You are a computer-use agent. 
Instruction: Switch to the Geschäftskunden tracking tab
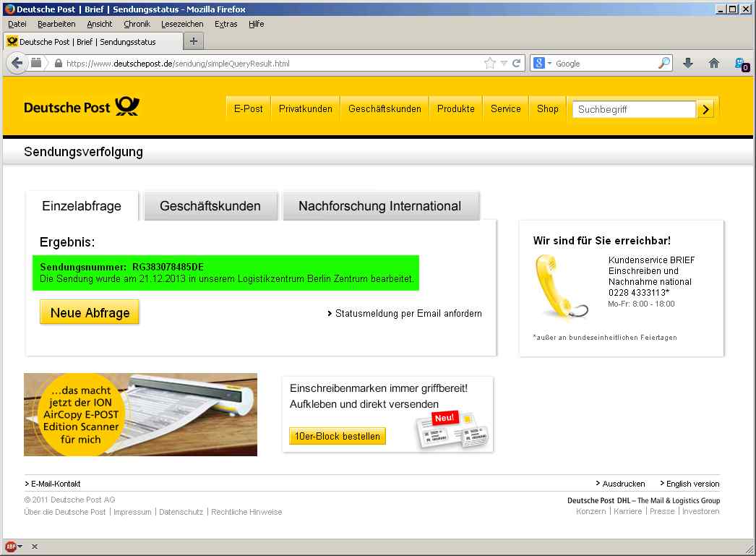click(x=210, y=206)
